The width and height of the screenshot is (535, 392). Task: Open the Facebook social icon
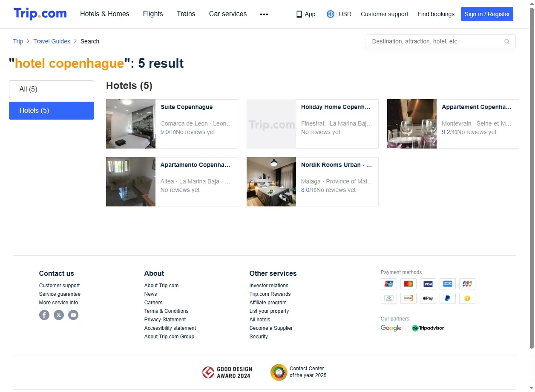[44, 315]
